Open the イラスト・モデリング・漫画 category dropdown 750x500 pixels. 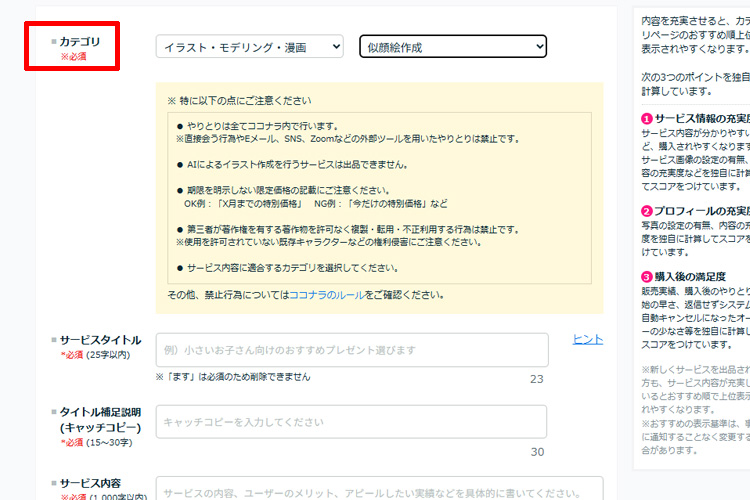(249, 47)
